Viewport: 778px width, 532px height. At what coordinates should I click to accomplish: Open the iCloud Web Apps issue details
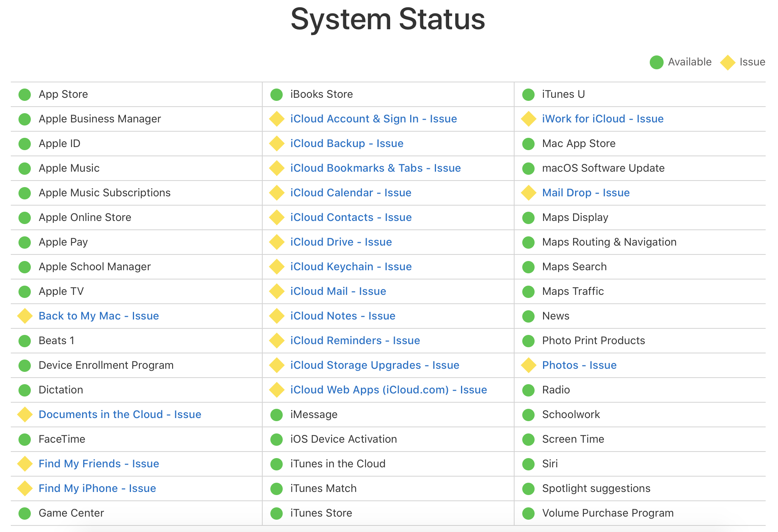click(388, 390)
